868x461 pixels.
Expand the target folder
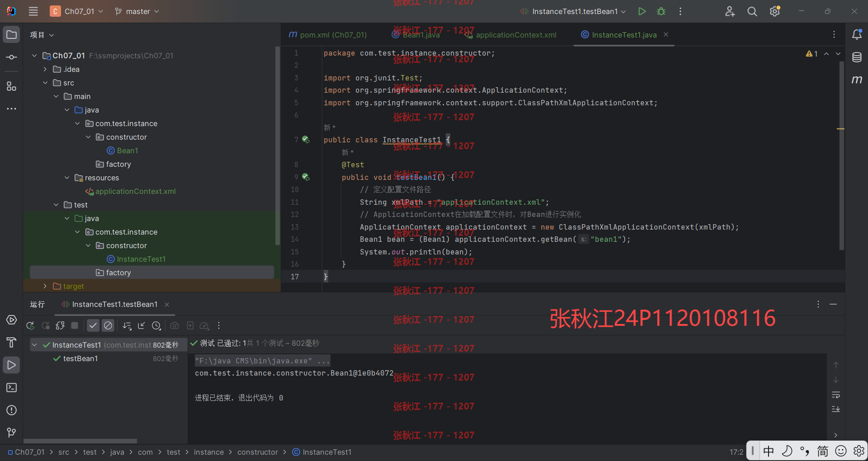[45, 286]
